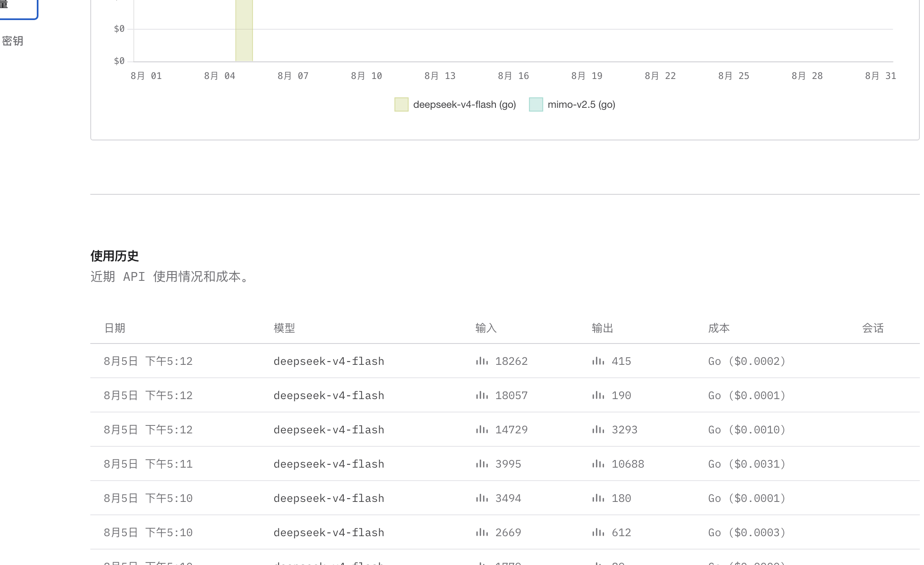Image resolution: width=924 pixels, height=565 pixels.
Task: Click the token icon beside output 180
Action: [x=598, y=498]
